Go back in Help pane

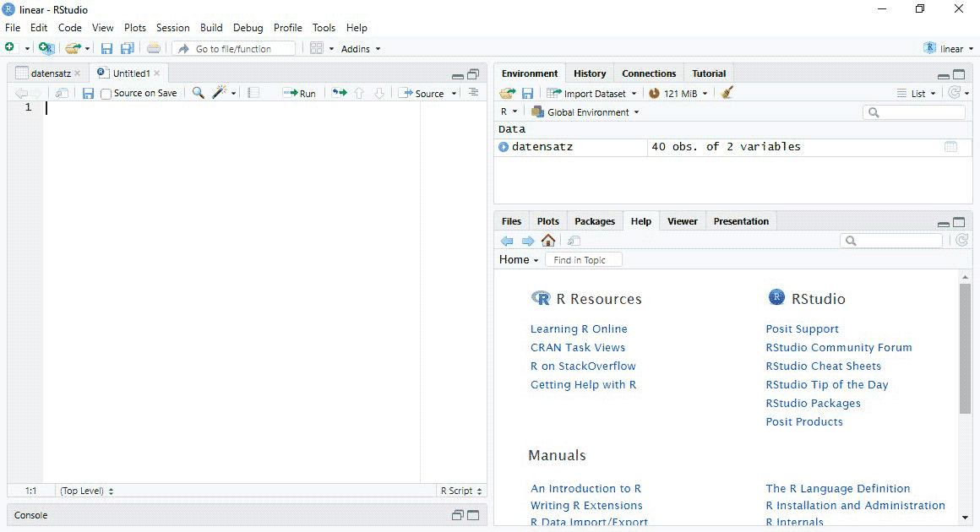click(507, 241)
